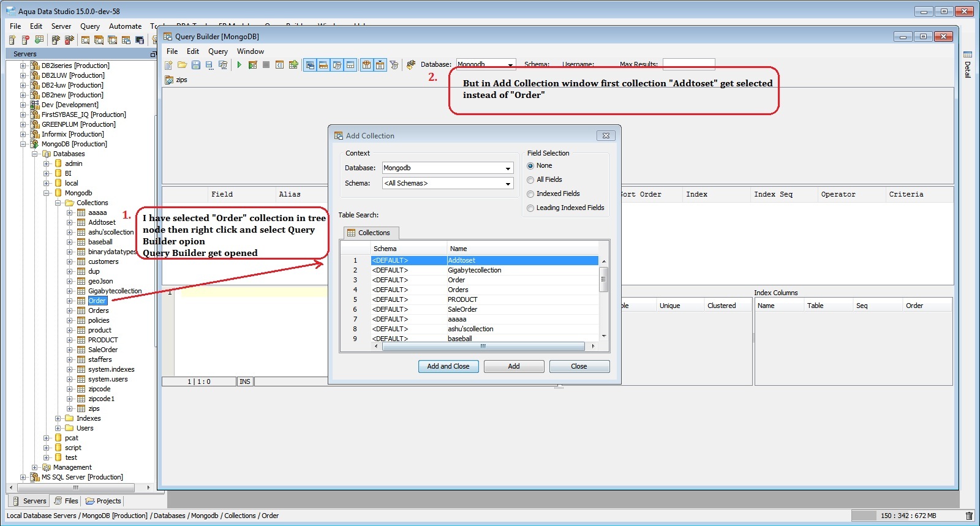Collapse the Collections folder node
Screen dimensions: 980x526
point(58,203)
